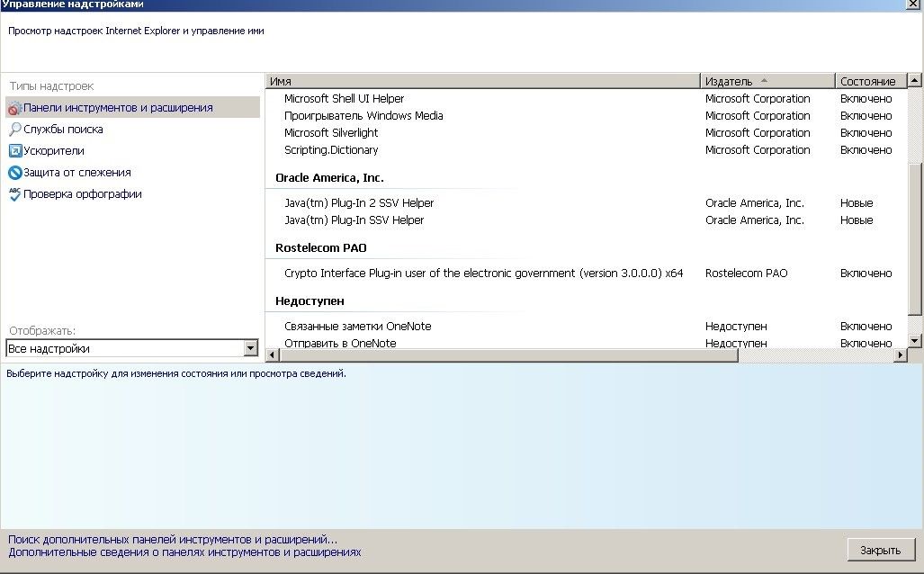
Task: Click the Недоступен group header
Action: click(310, 300)
